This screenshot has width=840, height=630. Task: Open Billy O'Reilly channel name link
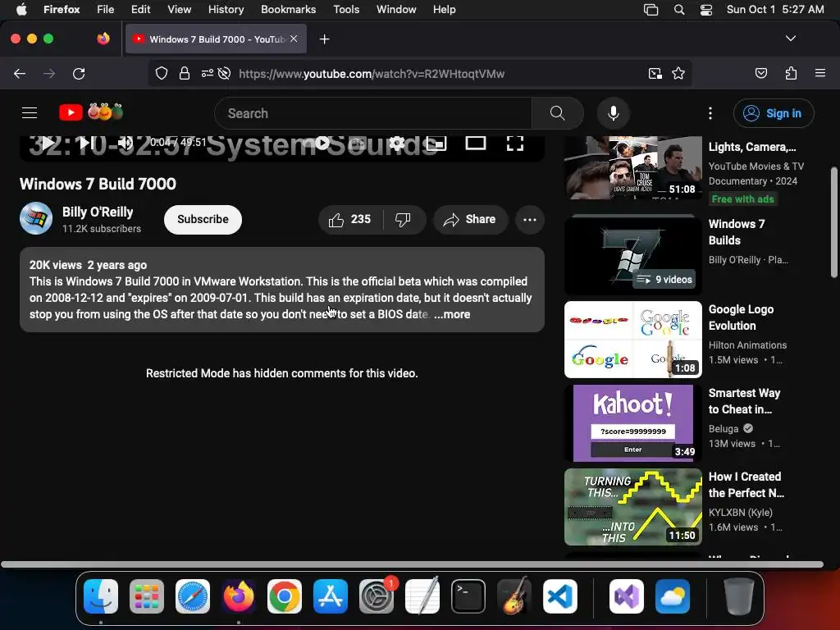(98, 212)
